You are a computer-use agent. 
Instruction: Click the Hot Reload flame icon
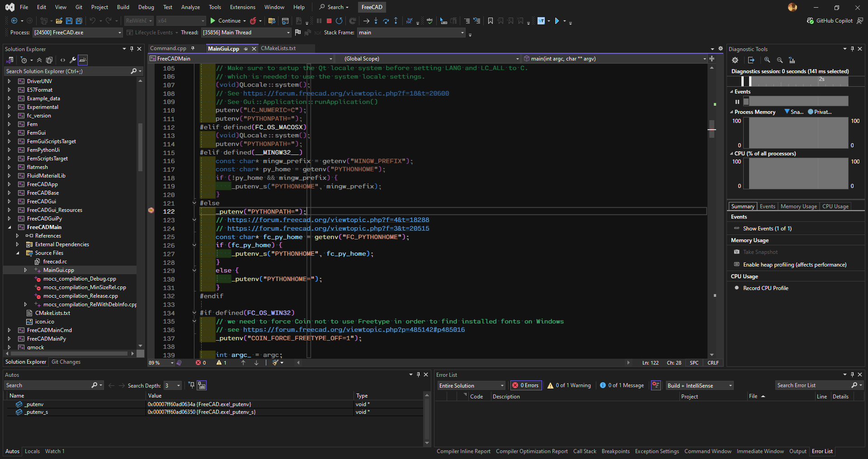click(253, 21)
